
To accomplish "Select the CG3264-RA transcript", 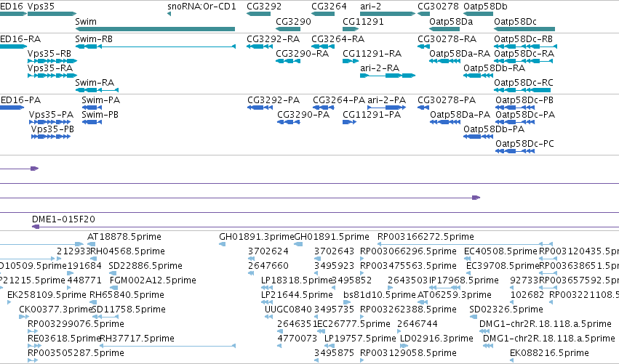I will (323, 46).
